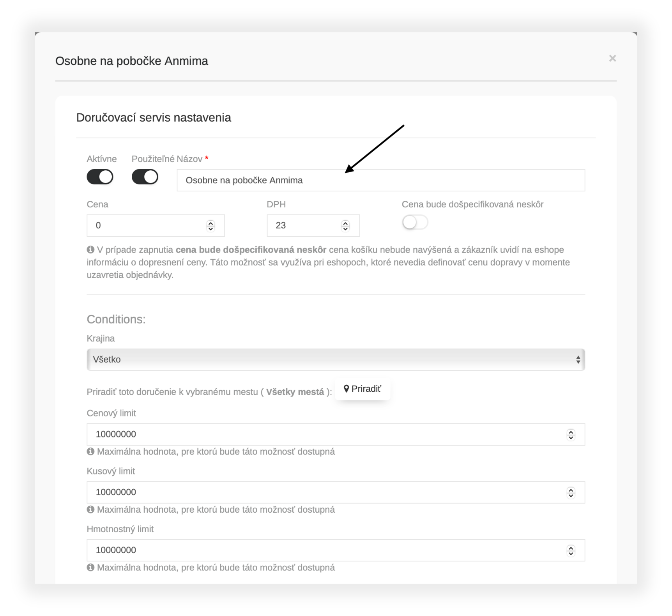Toggle the Aktívne switch
This screenshot has height=616, width=672.
click(100, 177)
